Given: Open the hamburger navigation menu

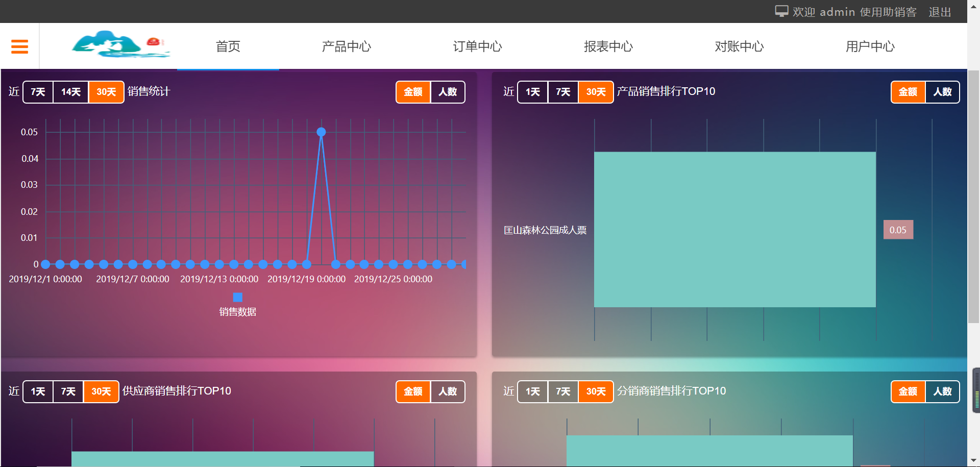Looking at the screenshot, I should click(x=19, y=46).
